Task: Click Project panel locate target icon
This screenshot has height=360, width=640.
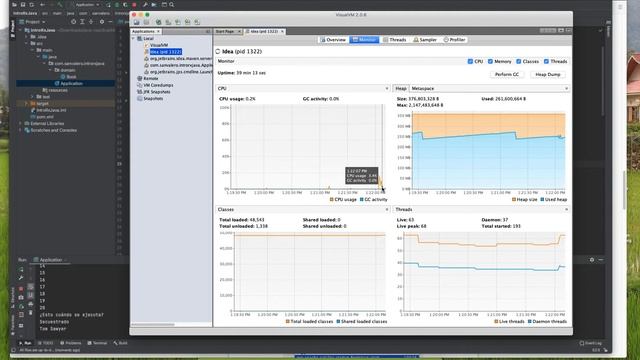Action: point(73,22)
